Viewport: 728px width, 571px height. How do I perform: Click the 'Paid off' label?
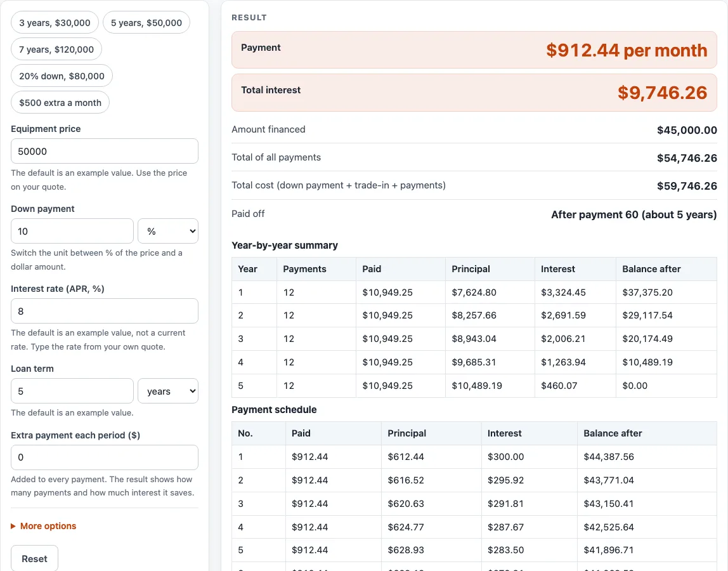(x=248, y=214)
